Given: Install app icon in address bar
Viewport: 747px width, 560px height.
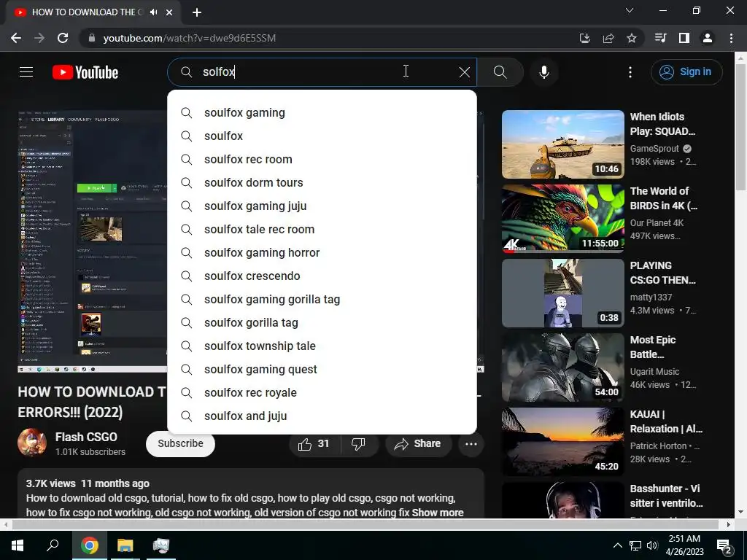Looking at the screenshot, I should (x=584, y=38).
